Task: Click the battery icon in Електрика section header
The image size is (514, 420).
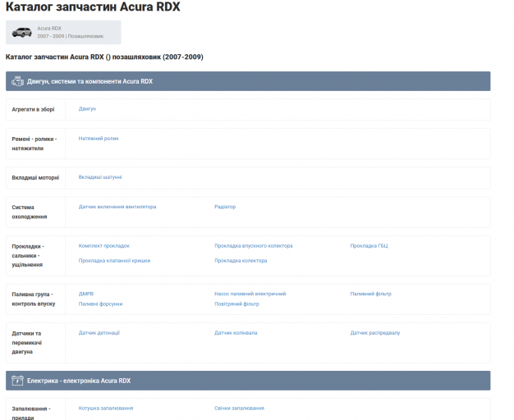Action: click(x=18, y=381)
